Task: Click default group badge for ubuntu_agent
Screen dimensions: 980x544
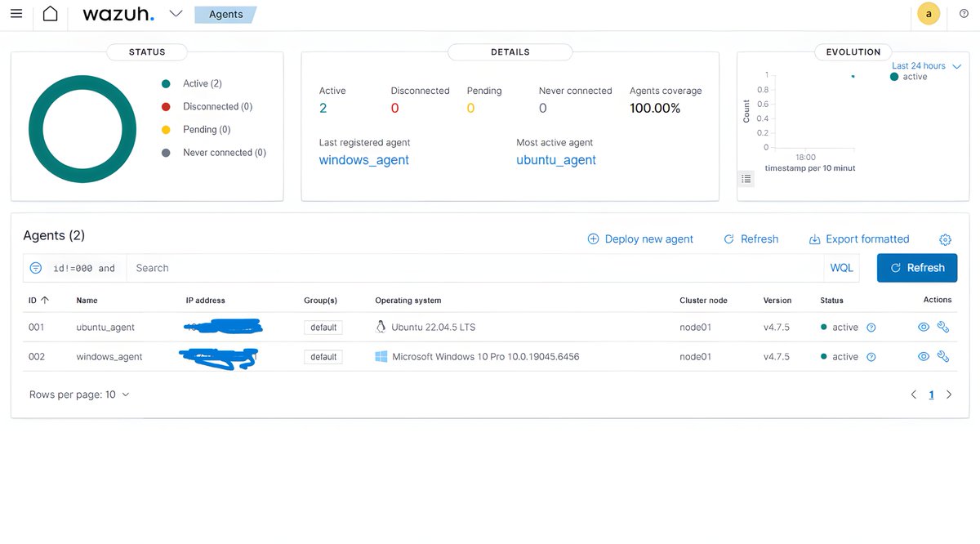Action: tap(323, 327)
